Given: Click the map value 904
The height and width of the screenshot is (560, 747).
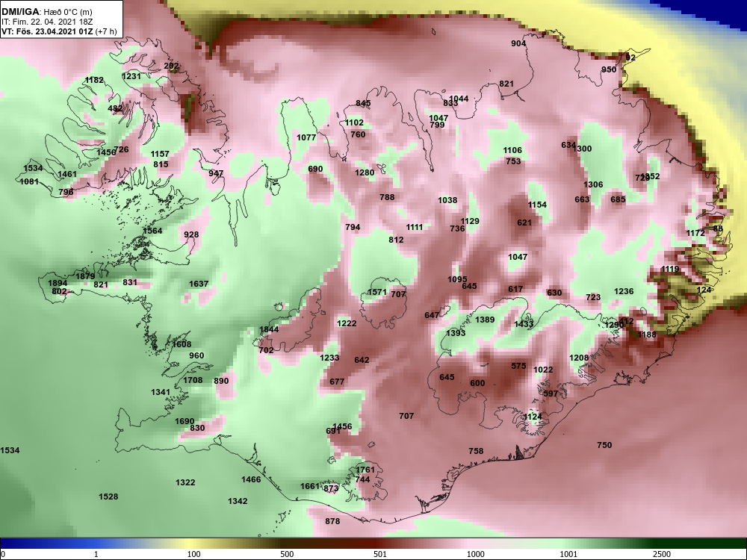Looking at the screenshot, I should pyautogui.click(x=518, y=43).
